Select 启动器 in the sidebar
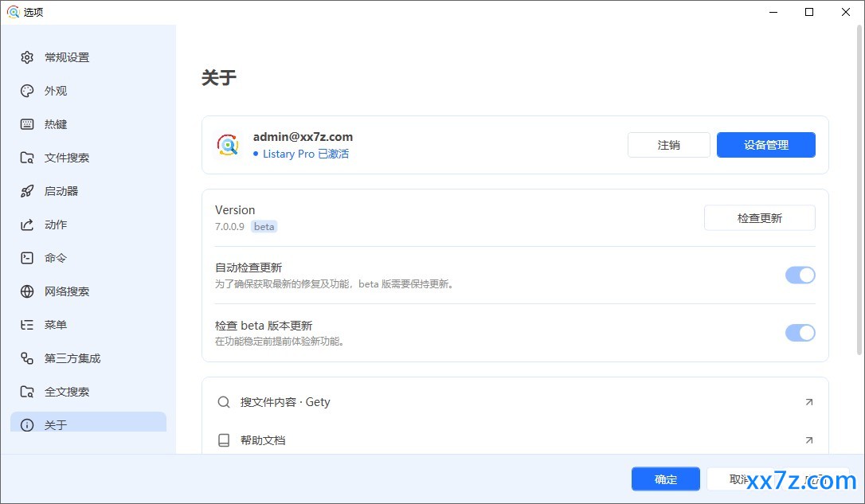 [88, 191]
